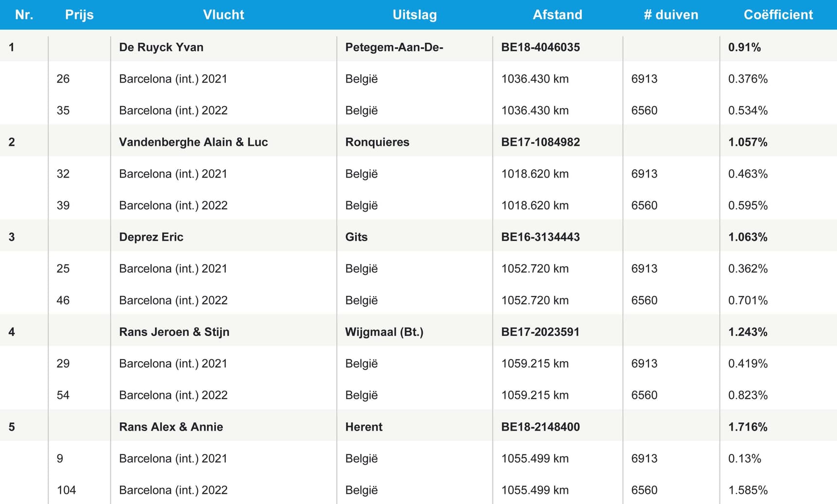This screenshot has height=504, width=837.
Task: Sort by the Coëfficient column header
Action: (x=778, y=15)
